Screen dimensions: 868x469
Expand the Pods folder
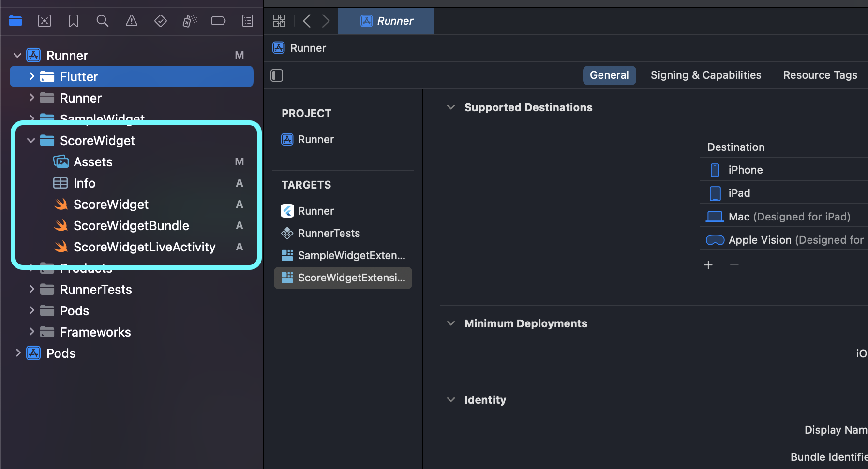tap(31, 310)
